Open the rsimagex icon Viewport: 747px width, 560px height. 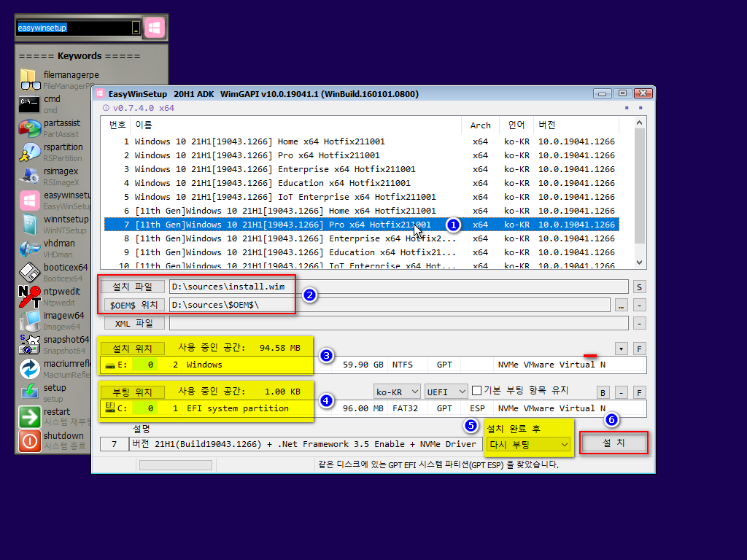coord(29,176)
